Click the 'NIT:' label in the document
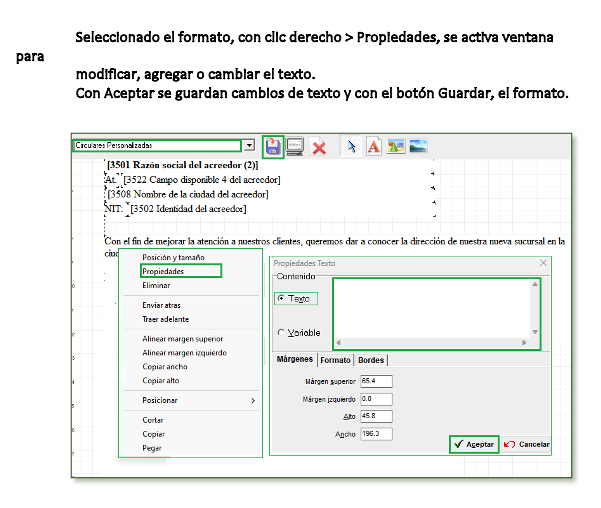The image size is (601, 508). (113, 209)
